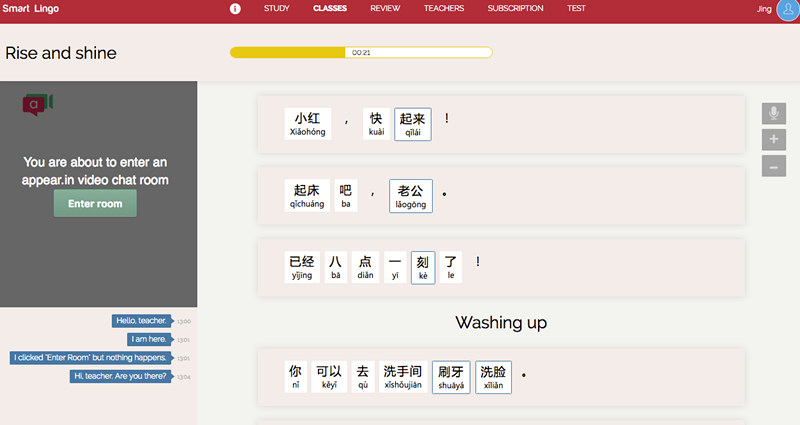Screen dimensions: 800x425
Task: Navigate to SUBSCRIPTION
Action: pyautogui.click(x=515, y=8)
